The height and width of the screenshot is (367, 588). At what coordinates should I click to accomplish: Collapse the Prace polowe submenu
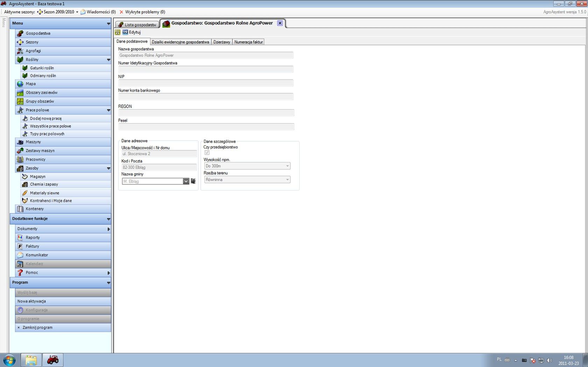click(108, 110)
